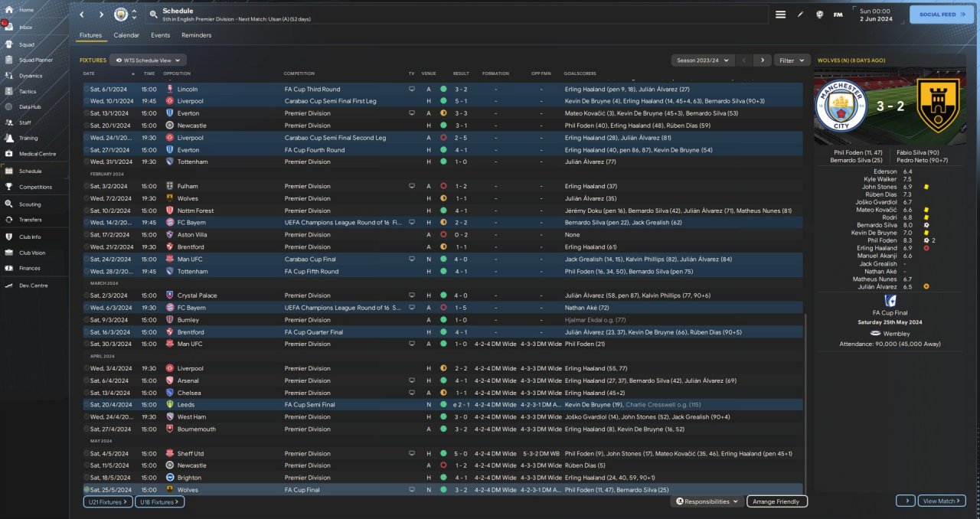Open the Inbox sidebar icon
Image resolution: width=980 pixels, height=519 pixels.
pos(9,27)
